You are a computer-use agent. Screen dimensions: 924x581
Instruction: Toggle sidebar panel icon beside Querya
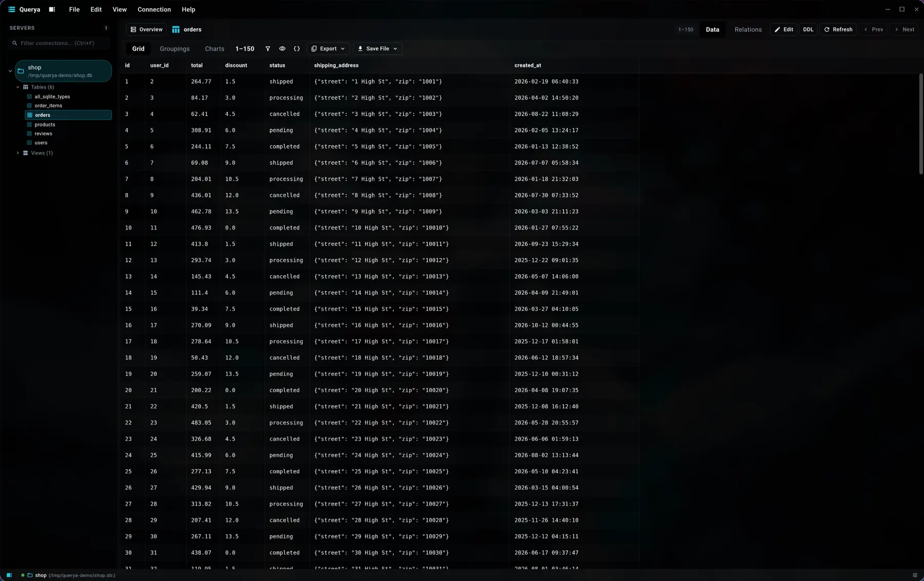coord(52,9)
